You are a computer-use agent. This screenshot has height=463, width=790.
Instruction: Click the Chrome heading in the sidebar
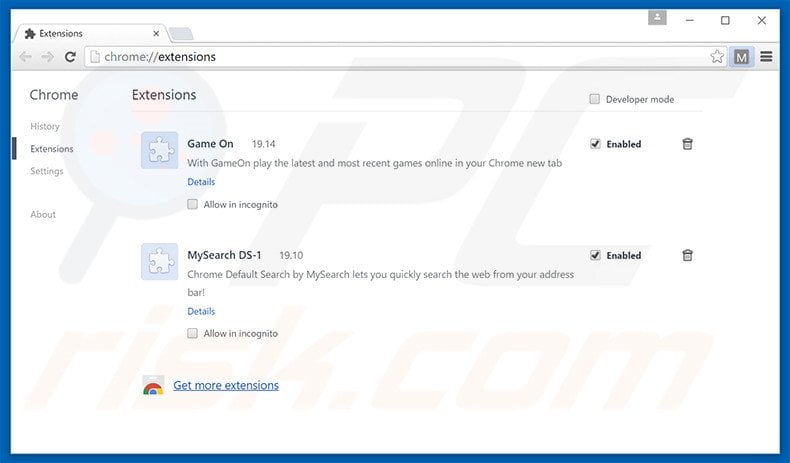(x=54, y=95)
